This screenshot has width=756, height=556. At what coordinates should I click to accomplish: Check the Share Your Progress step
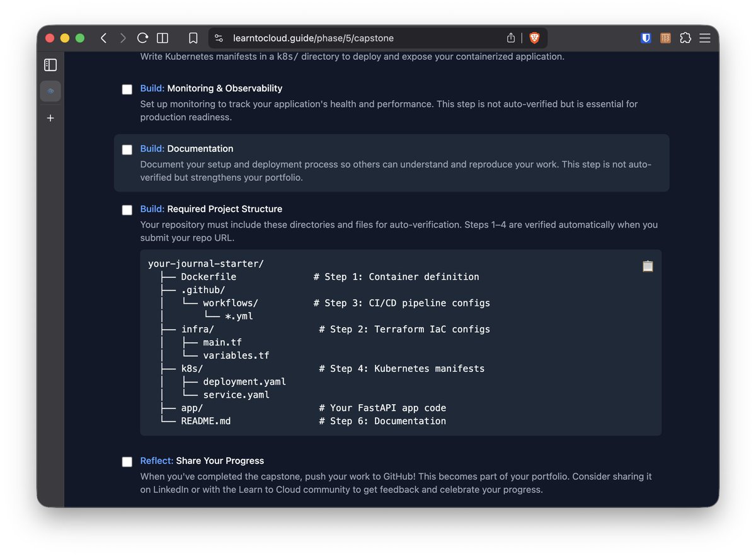(127, 461)
